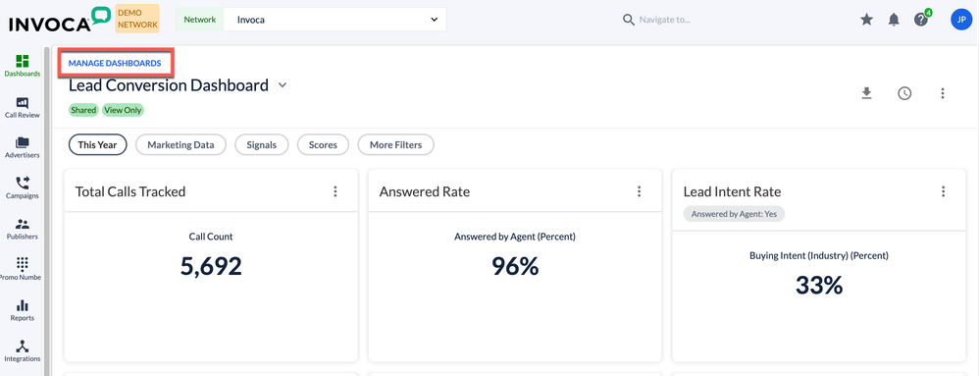
Task: Click the Shared badge
Action: [x=83, y=110]
